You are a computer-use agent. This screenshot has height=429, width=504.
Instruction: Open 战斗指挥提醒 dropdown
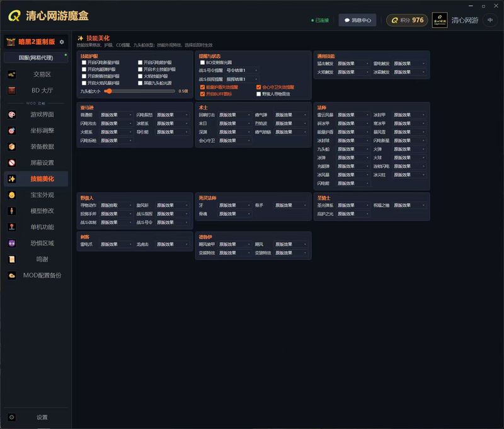[x=242, y=79]
